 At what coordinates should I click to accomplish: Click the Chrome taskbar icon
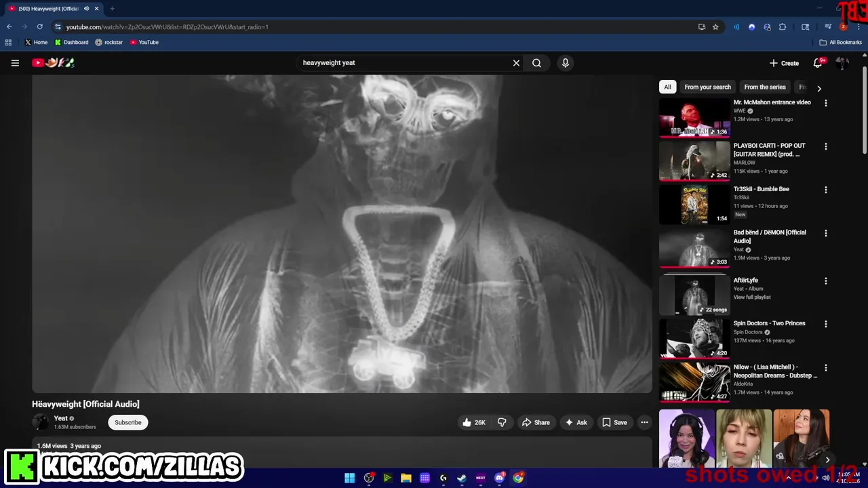[x=518, y=478]
